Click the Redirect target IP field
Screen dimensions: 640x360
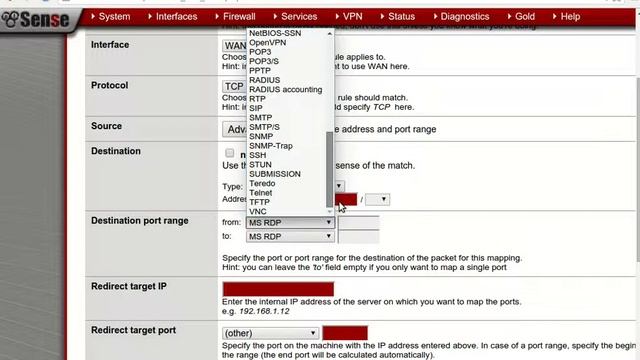(278, 289)
